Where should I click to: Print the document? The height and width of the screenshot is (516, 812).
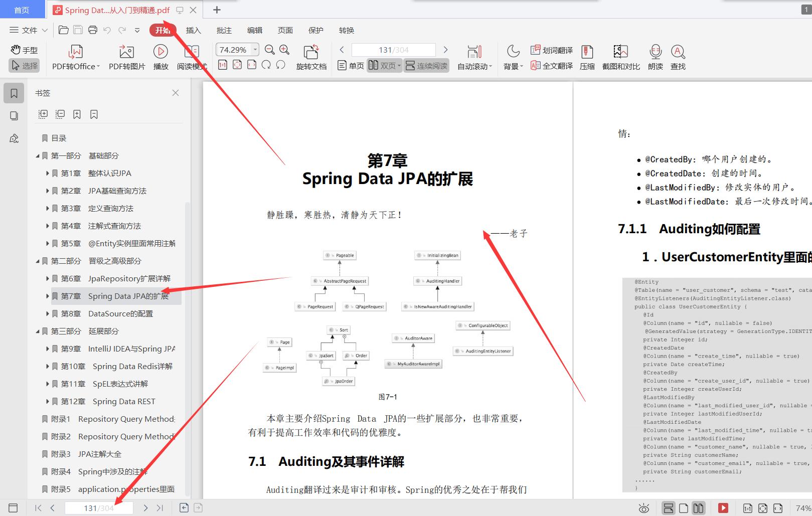93,30
